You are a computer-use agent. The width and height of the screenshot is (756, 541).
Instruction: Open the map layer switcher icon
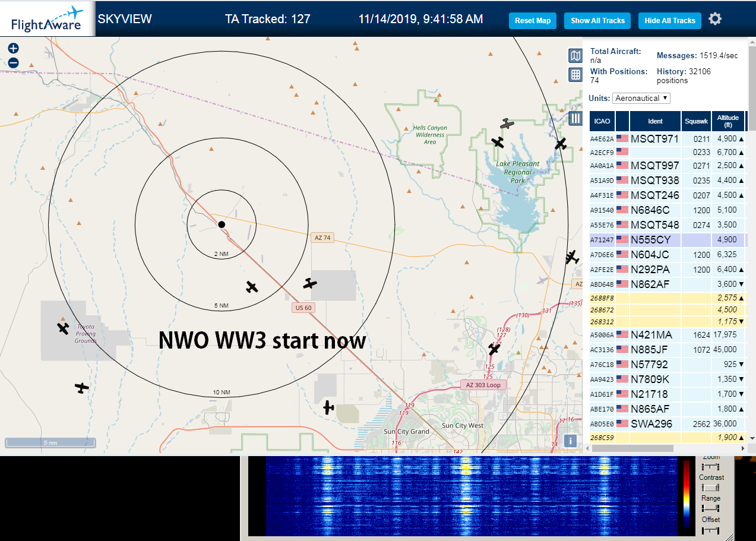tap(575, 56)
